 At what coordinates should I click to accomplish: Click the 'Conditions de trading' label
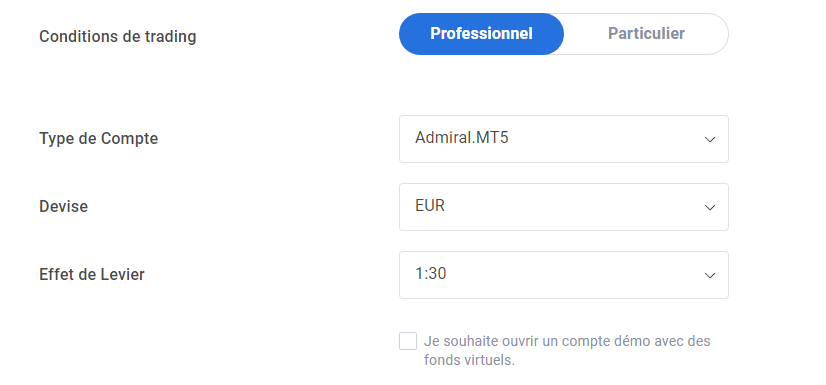(117, 37)
